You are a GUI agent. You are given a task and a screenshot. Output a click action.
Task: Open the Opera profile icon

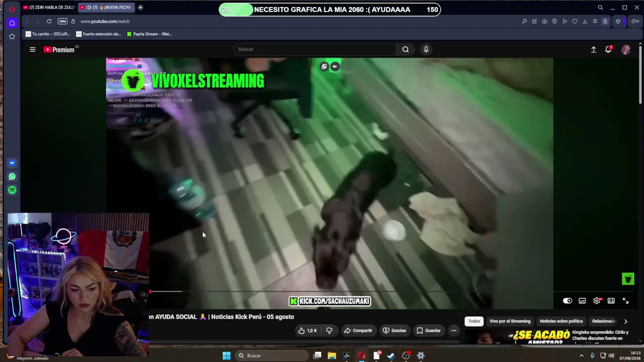coord(605,21)
